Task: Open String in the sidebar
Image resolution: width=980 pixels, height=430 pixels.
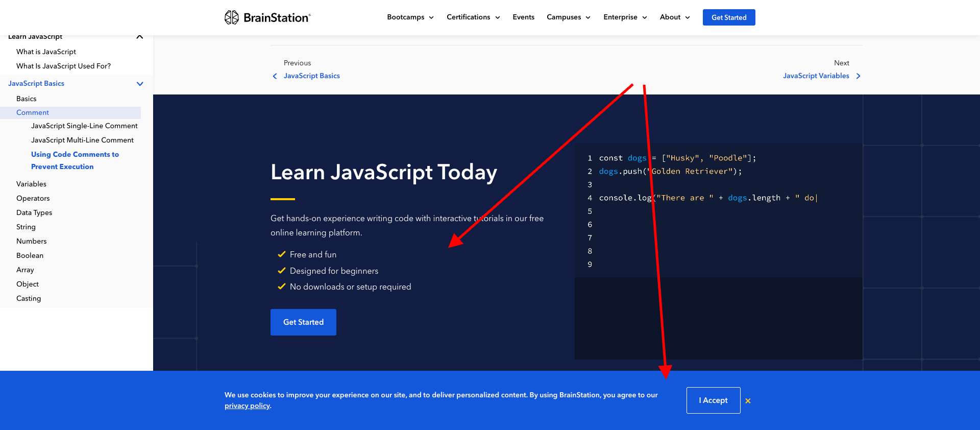Action: 26,227
